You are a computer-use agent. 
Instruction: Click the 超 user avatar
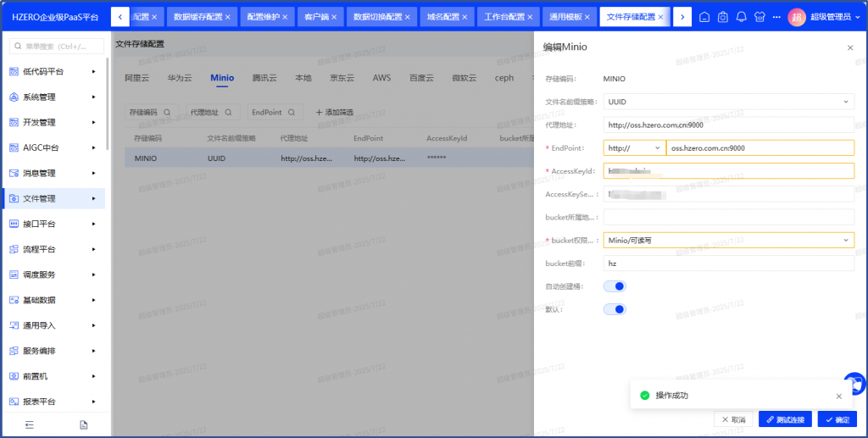[x=797, y=17]
